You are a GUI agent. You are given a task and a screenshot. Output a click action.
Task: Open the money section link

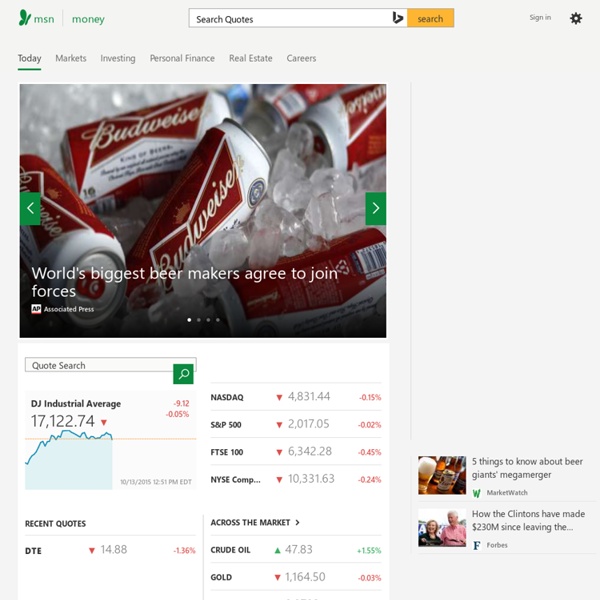coord(88,19)
